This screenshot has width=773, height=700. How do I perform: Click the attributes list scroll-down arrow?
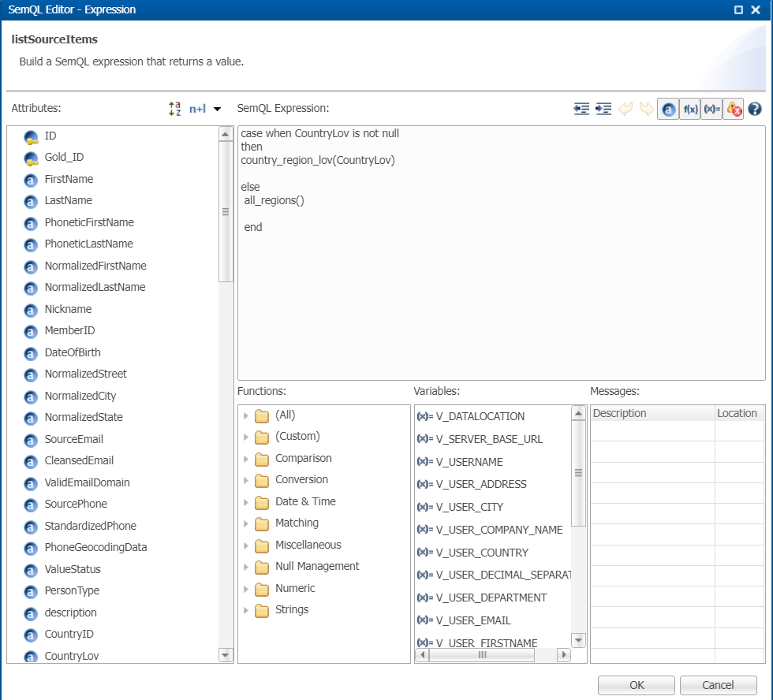(x=226, y=655)
